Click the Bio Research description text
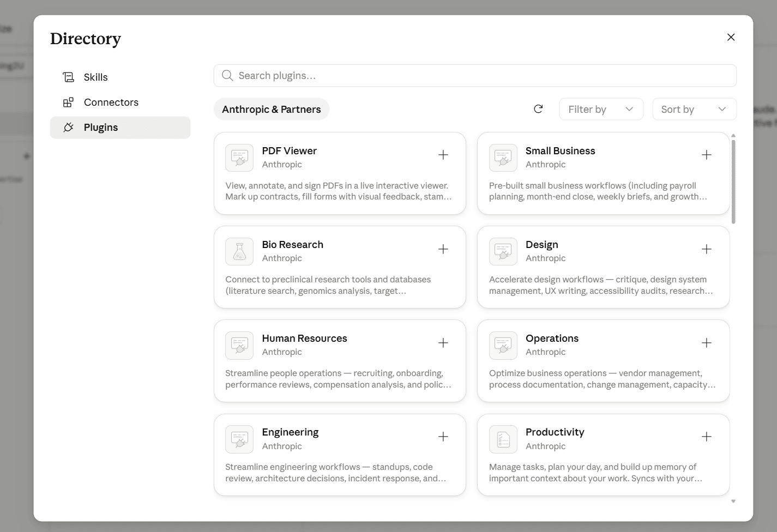Screen dimensions: 777x532 click(x=328, y=285)
